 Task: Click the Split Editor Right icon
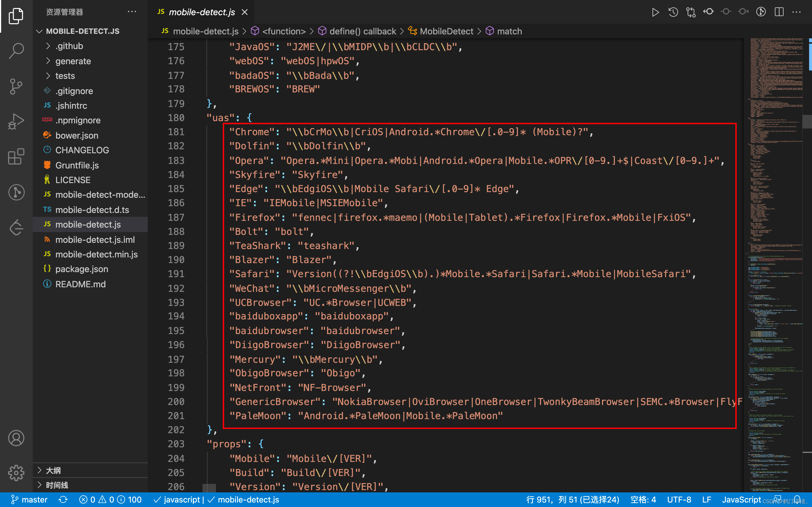[779, 12]
